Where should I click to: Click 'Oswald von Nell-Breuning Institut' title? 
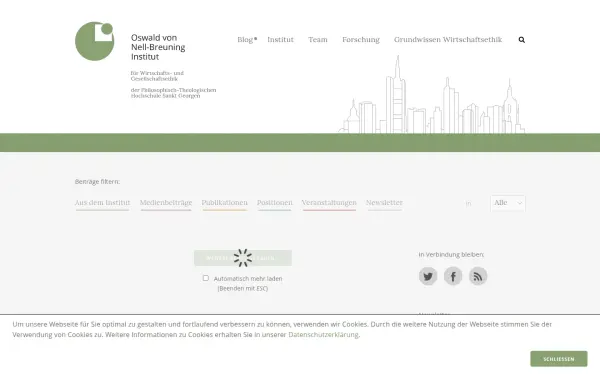[x=158, y=47]
